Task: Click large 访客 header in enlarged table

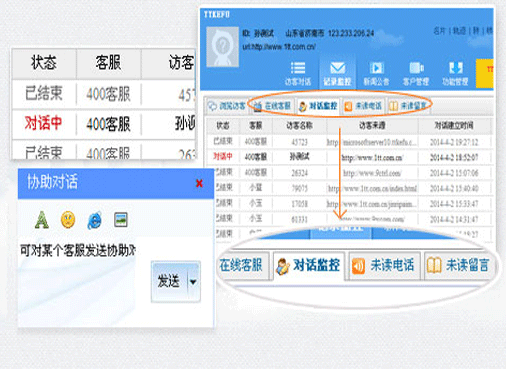Action: coord(181,63)
